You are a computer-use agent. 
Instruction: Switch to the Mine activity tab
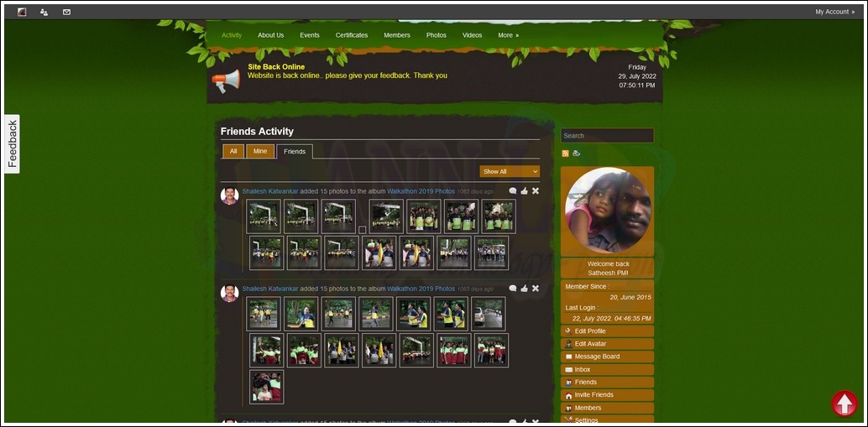[x=260, y=151]
